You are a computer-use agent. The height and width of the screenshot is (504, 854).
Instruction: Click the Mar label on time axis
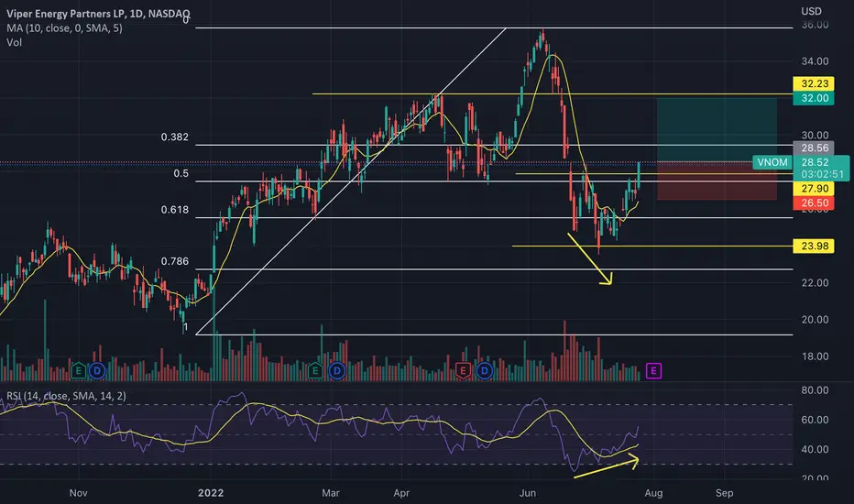(x=331, y=493)
